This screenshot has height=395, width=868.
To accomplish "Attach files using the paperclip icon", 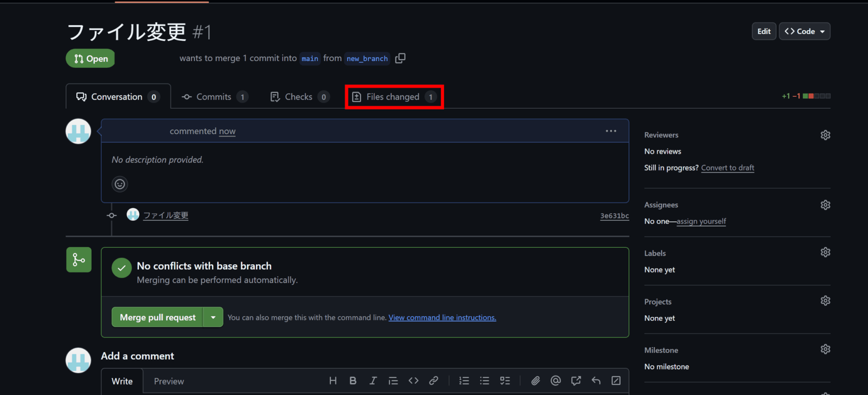I will [535, 381].
